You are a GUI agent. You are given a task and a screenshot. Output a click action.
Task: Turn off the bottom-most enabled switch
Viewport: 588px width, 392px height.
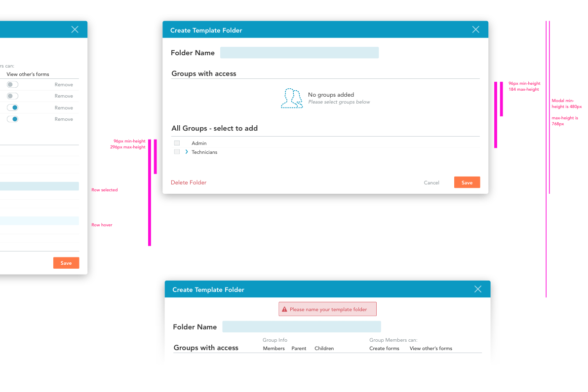[12, 119]
